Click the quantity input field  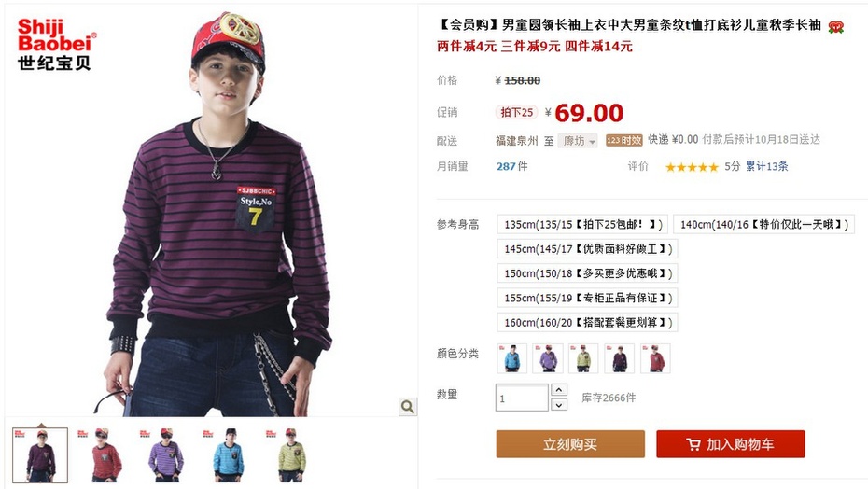(522, 398)
